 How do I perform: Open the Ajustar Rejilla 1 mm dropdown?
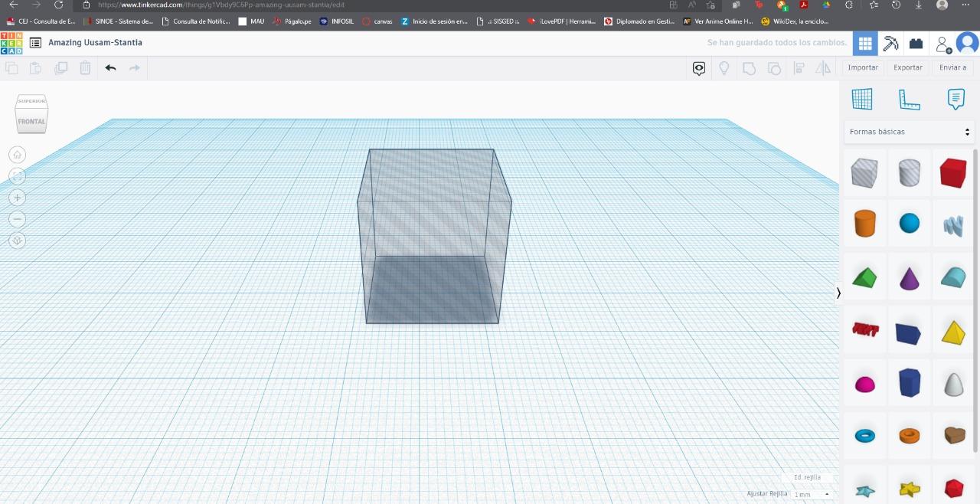pyautogui.click(x=812, y=495)
